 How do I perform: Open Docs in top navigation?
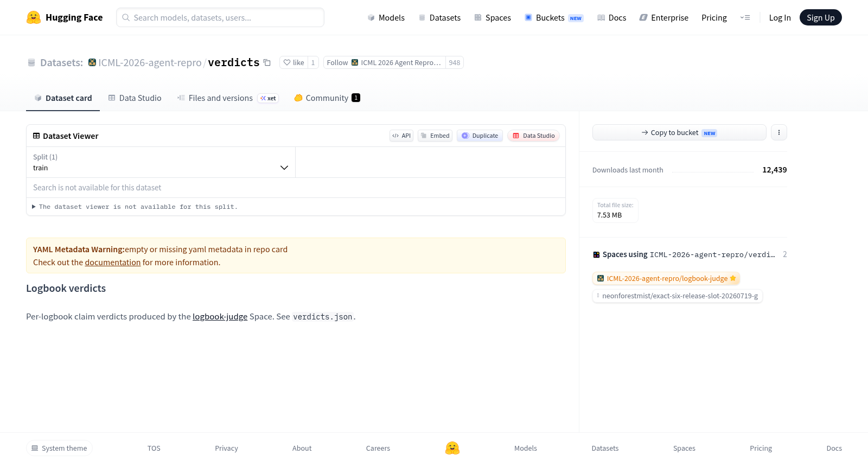coord(612,17)
